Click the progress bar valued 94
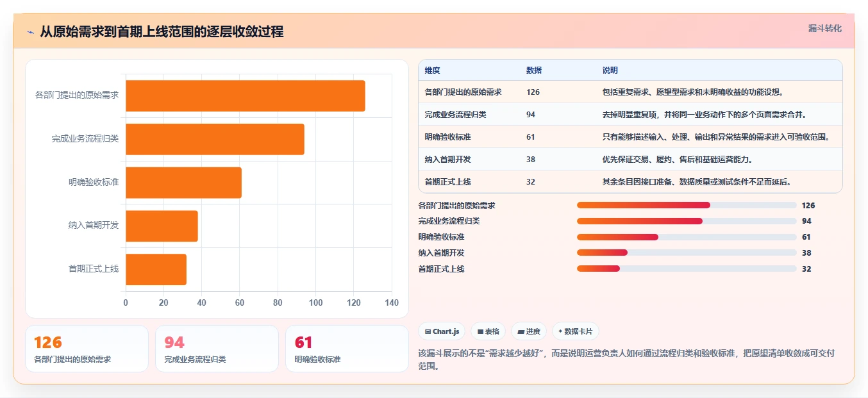Image resolution: width=868 pixels, height=398 pixels. (x=687, y=221)
